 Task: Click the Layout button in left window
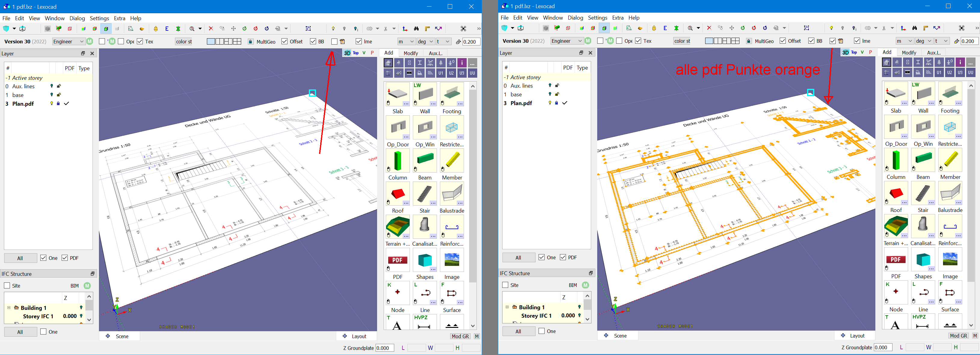[x=356, y=336]
